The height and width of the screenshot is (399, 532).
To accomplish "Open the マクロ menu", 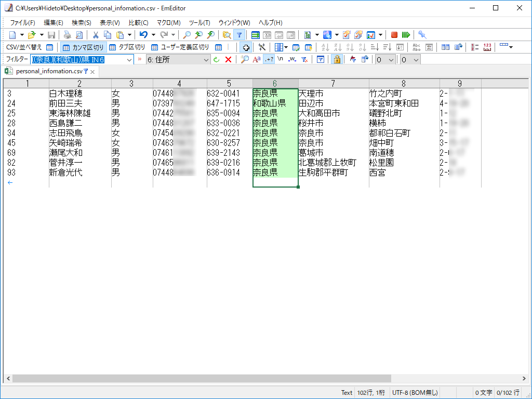I will click(168, 22).
